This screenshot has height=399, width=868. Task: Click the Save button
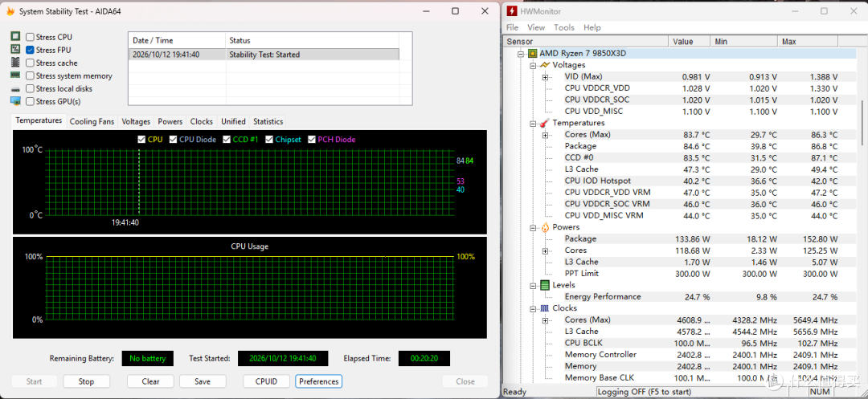[x=203, y=381]
